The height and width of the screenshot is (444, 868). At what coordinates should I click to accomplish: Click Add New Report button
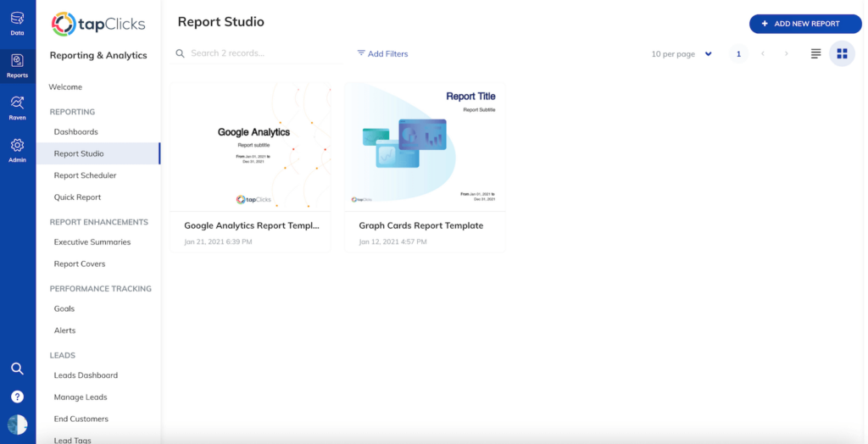pos(805,24)
